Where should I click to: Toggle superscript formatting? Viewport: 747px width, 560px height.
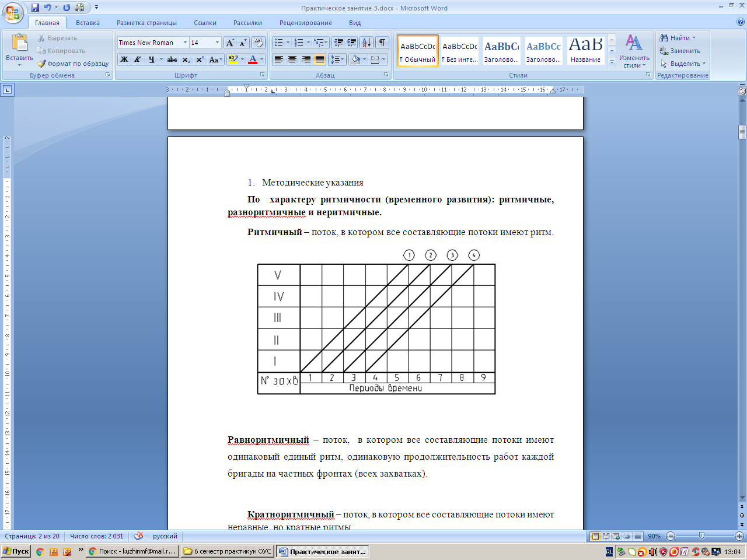pos(200,60)
